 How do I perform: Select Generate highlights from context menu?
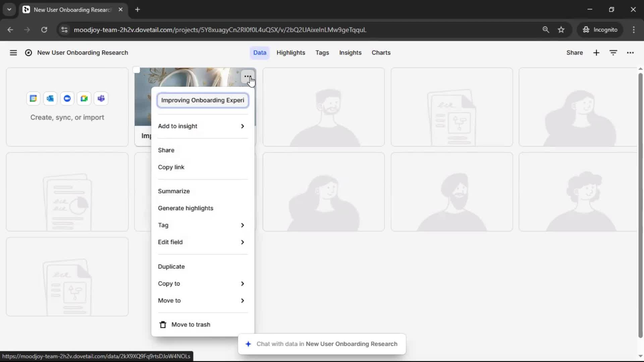click(x=185, y=208)
